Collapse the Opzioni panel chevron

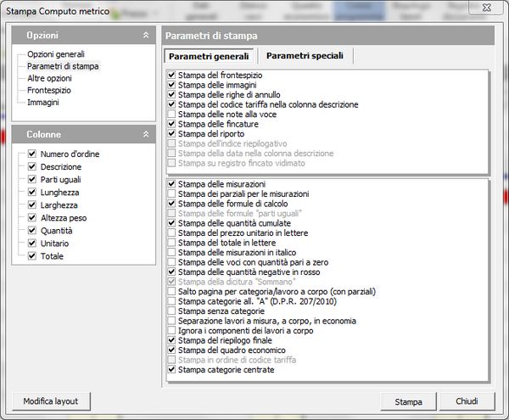tap(145, 36)
